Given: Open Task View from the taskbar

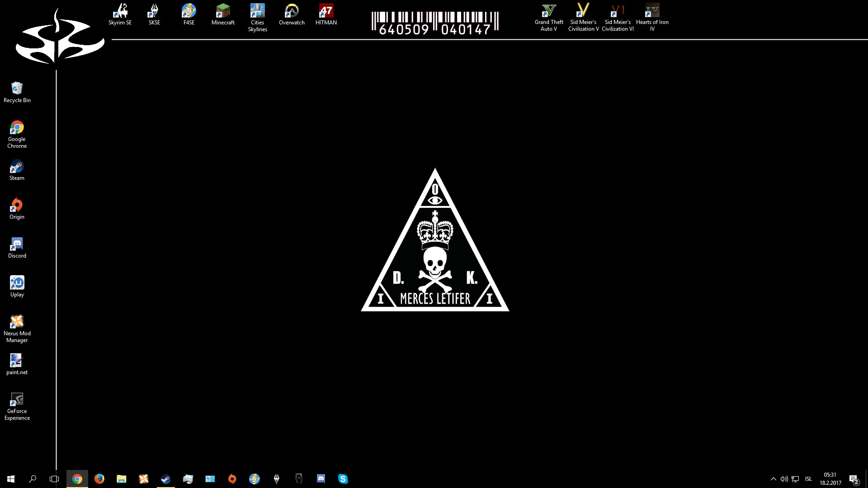Looking at the screenshot, I should tap(54, 479).
